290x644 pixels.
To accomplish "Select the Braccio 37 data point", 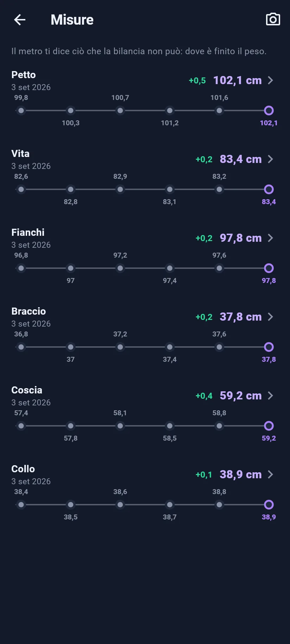I will [71, 347].
